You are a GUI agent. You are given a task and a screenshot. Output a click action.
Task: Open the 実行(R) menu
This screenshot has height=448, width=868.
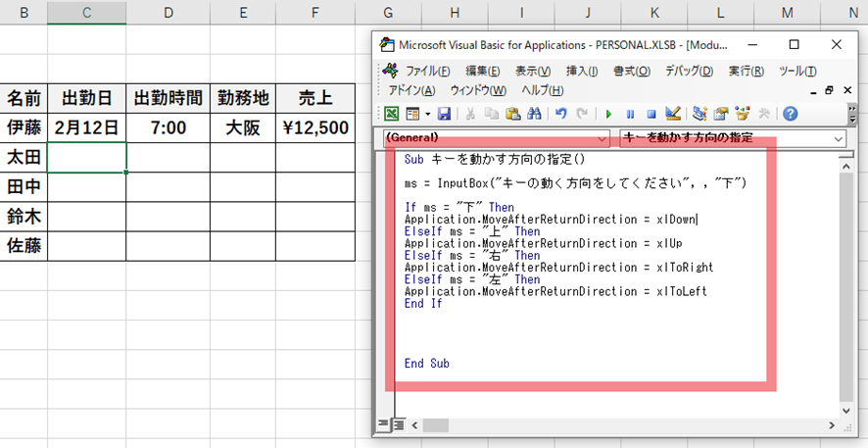[747, 72]
